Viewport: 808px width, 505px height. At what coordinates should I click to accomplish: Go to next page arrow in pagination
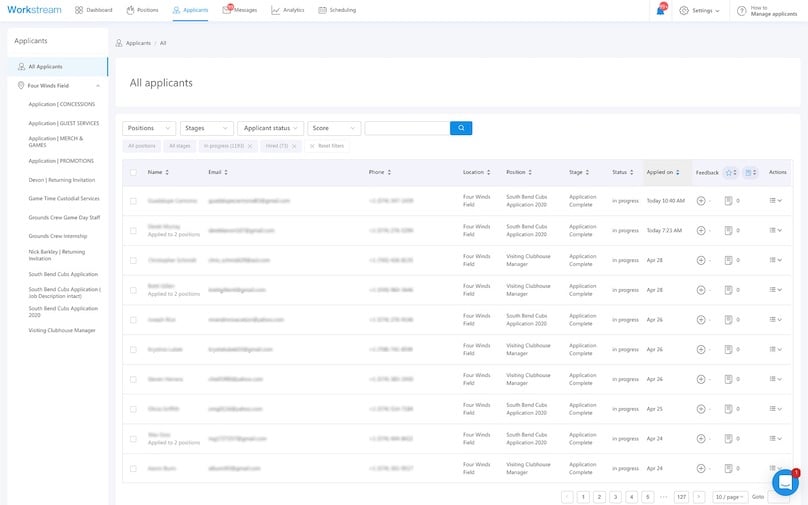click(698, 497)
